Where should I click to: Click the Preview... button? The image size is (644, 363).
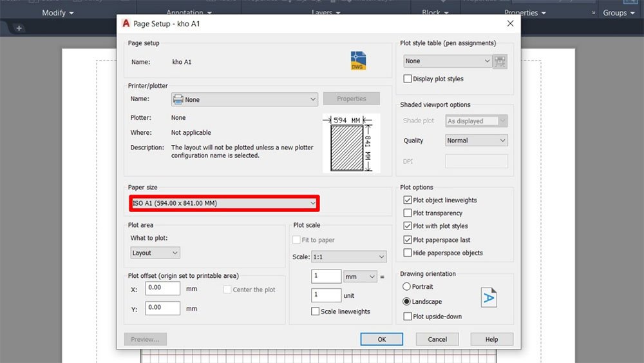tap(145, 339)
